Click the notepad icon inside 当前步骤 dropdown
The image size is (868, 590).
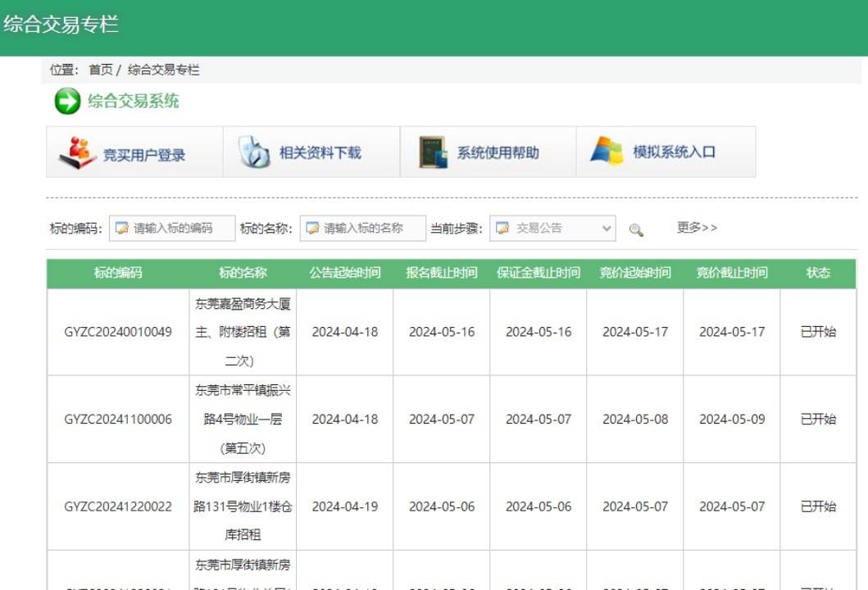tap(502, 228)
